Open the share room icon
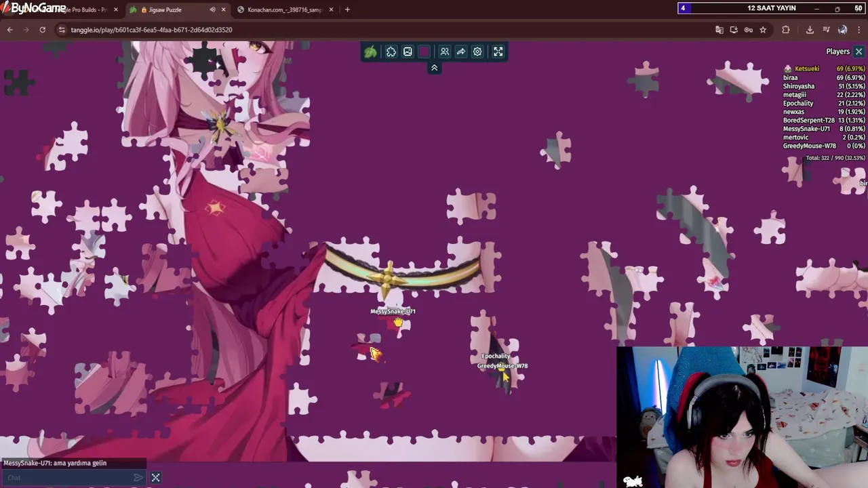Viewport: 868px width, 488px height. pyautogui.click(x=461, y=52)
